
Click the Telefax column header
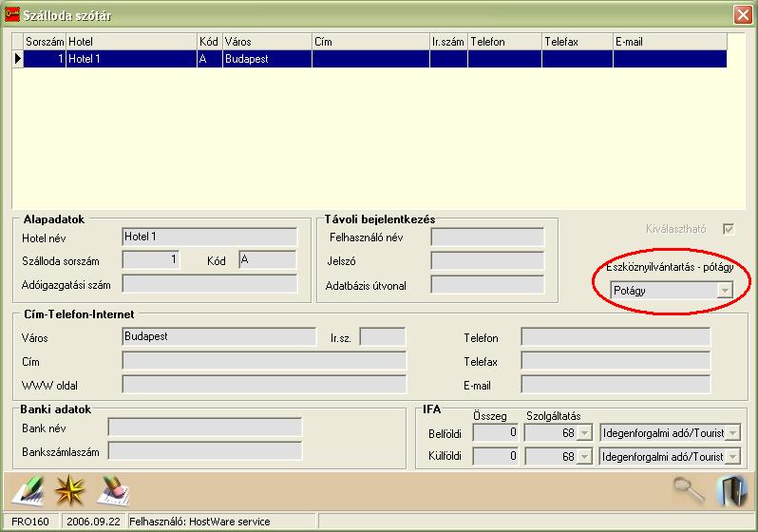click(x=578, y=42)
